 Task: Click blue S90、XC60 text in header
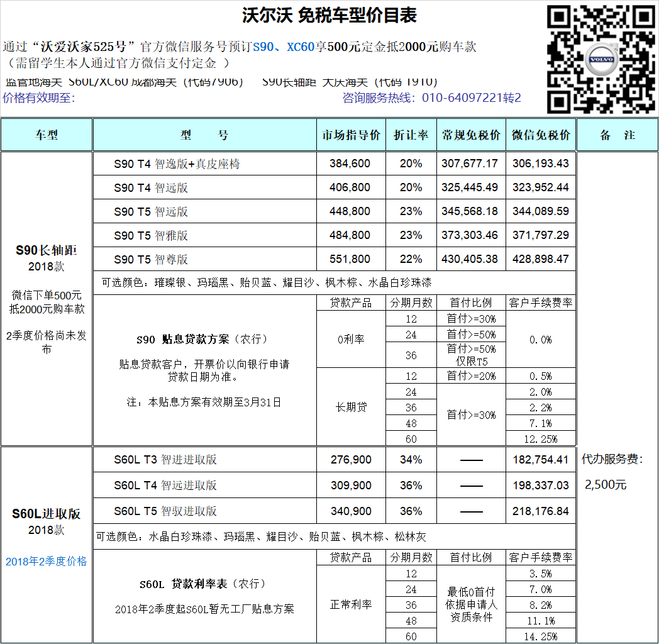[284, 47]
